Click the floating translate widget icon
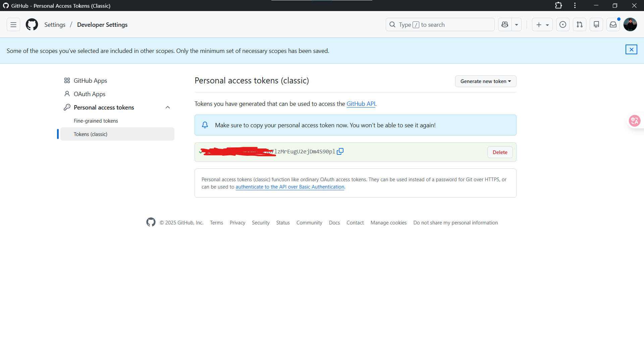644x345 pixels. (635, 121)
